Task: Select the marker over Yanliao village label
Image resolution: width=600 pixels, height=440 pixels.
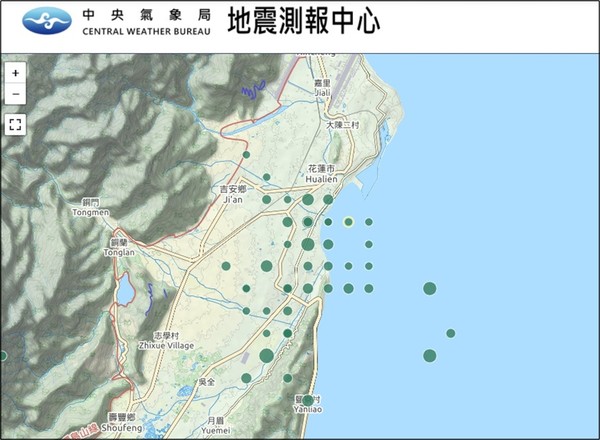Action: [308, 401]
